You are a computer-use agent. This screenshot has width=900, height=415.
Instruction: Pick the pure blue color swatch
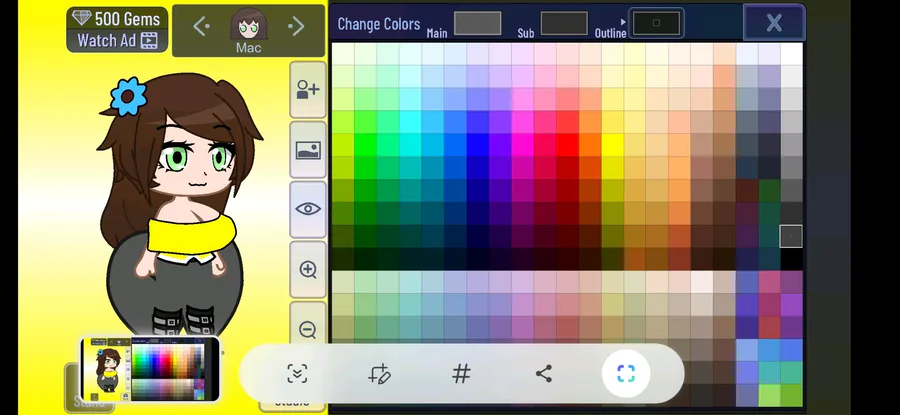point(478,145)
